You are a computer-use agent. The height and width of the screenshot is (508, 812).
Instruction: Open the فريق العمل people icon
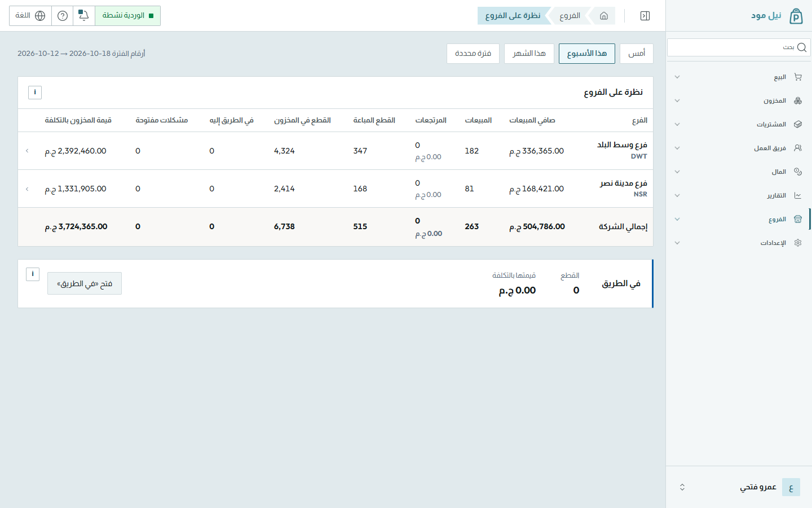click(798, 148)
